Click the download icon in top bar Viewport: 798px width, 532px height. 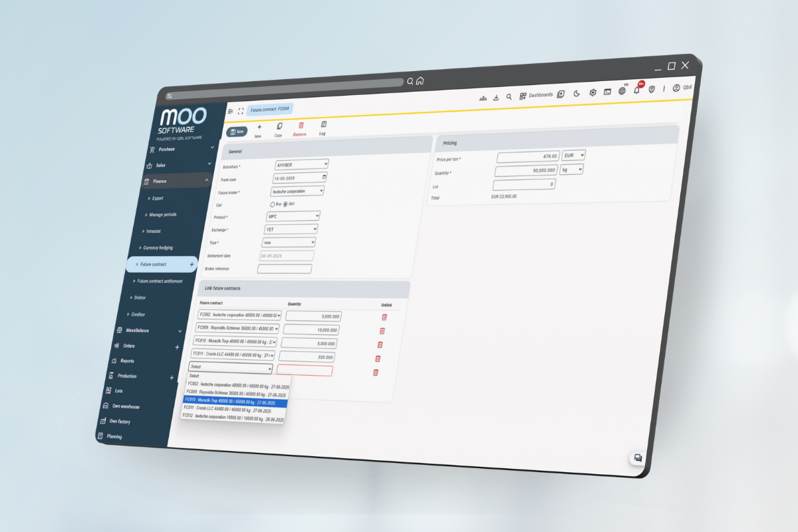tap(496, 97)
